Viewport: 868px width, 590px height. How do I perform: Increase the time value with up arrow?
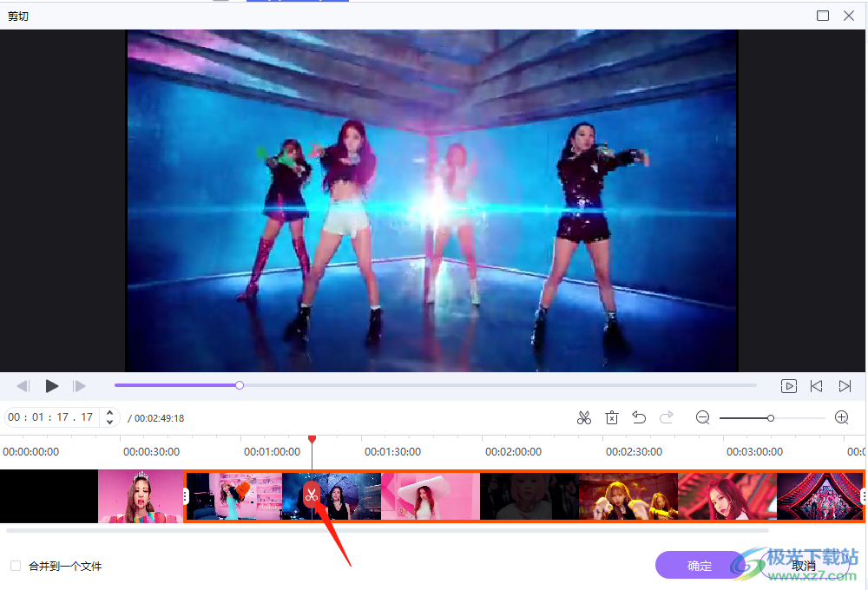(x=109, y=412)
